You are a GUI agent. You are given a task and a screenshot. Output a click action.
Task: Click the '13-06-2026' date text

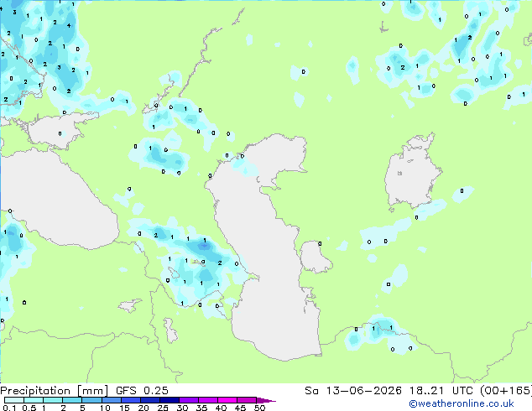point(363,391)
